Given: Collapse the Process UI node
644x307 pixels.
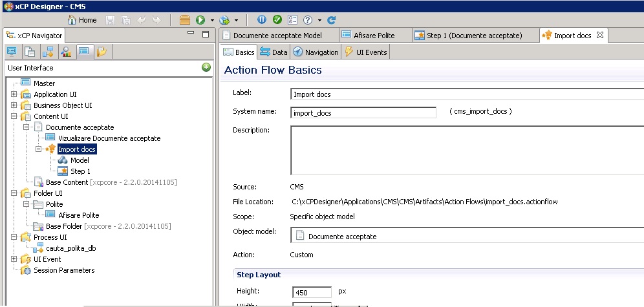Looking at the screenshot, I should [14, 237].
